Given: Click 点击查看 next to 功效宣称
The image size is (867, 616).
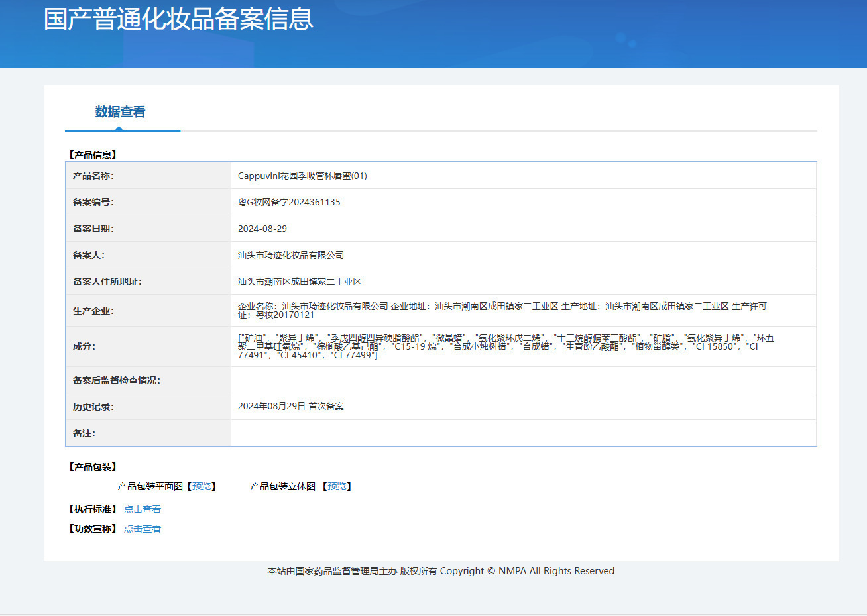Looking at the screenshot, I should pyautogui.click(x=143, y=529).
